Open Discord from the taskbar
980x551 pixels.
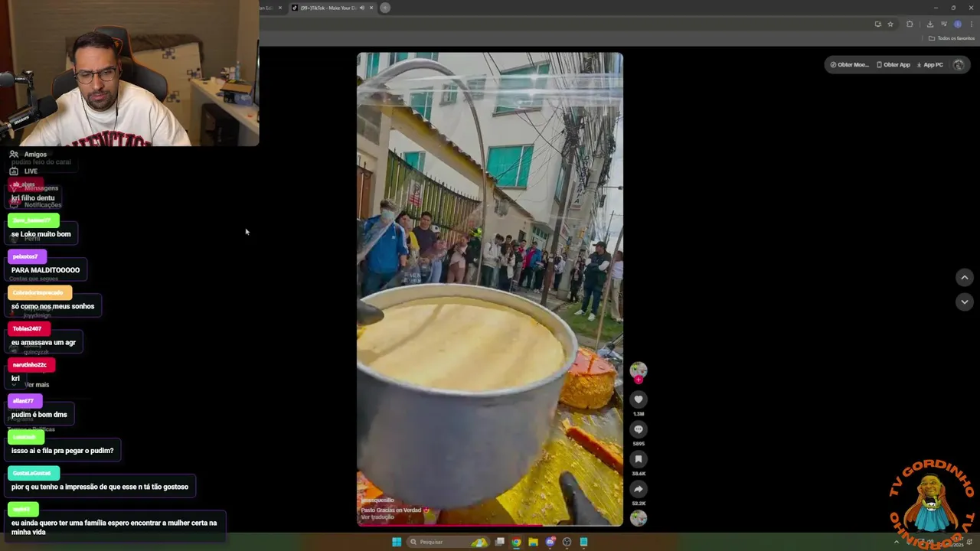550,542
